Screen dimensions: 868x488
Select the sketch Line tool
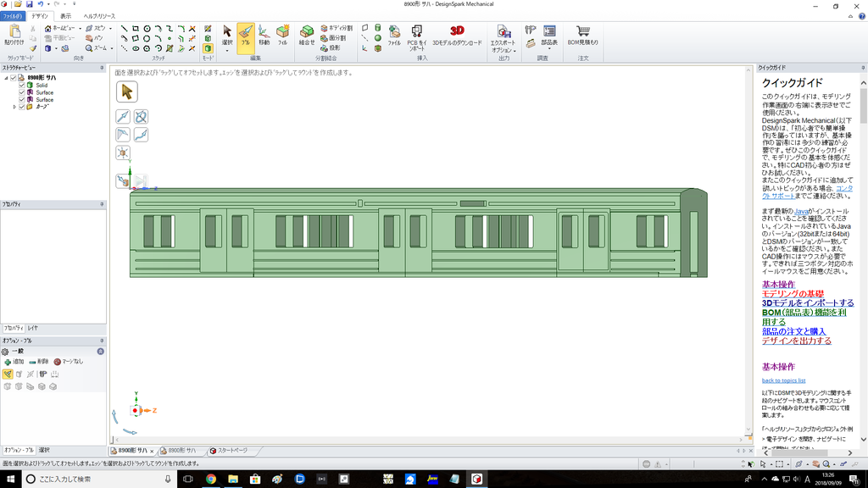click(x=124, y=29)
